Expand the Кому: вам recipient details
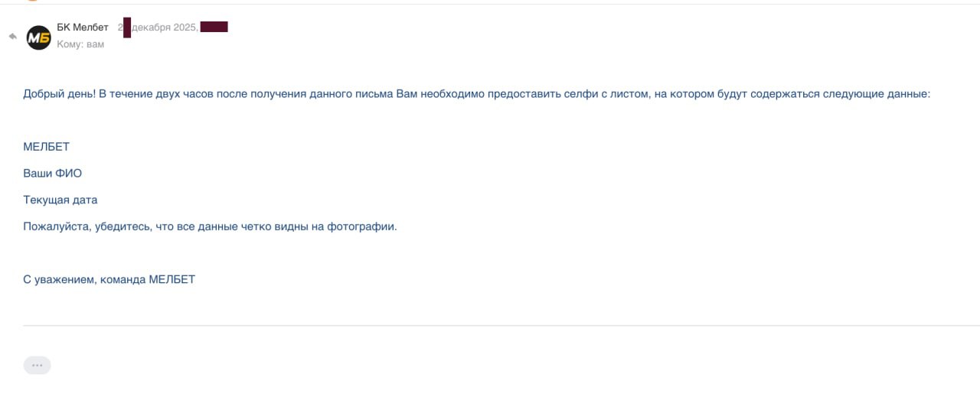Image resolution: width=980 pixels, height=397 pixels. coord(80,44)
